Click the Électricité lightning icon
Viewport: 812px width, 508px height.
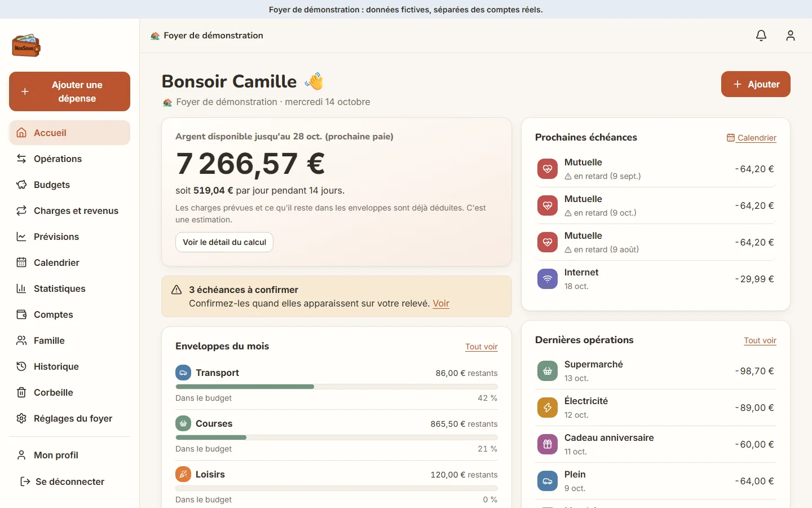pos(547,408)
